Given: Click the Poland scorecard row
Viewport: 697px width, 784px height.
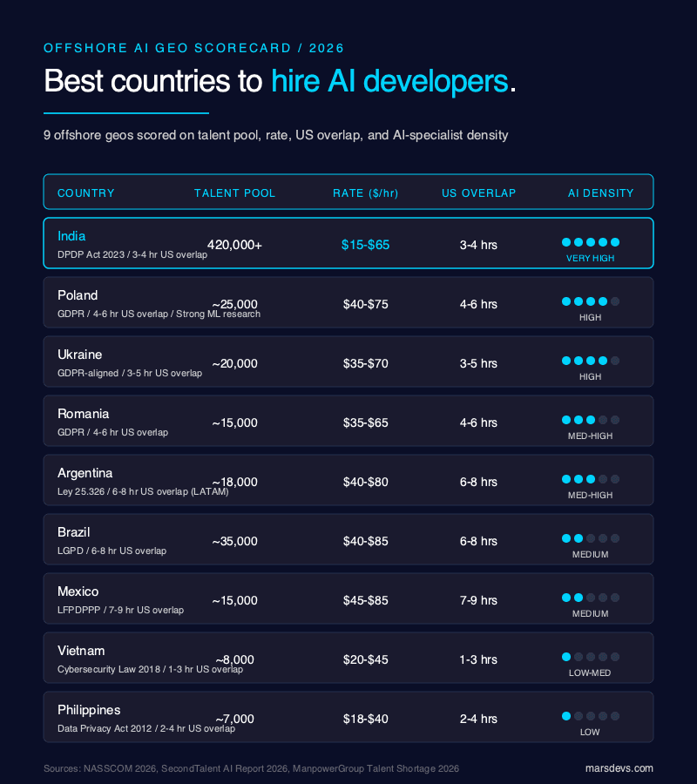Looking at the screenshot, I should point(348,302).
